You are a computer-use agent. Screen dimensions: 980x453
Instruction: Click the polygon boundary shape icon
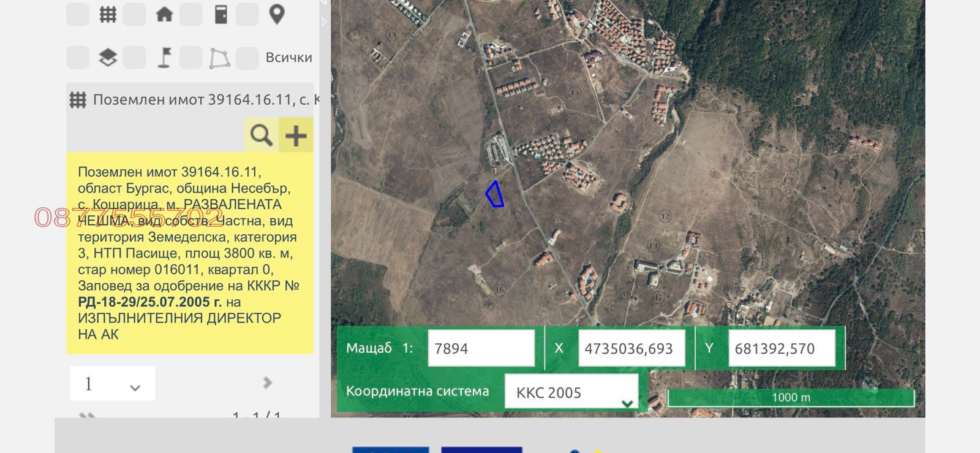click(x=220, y=58)
